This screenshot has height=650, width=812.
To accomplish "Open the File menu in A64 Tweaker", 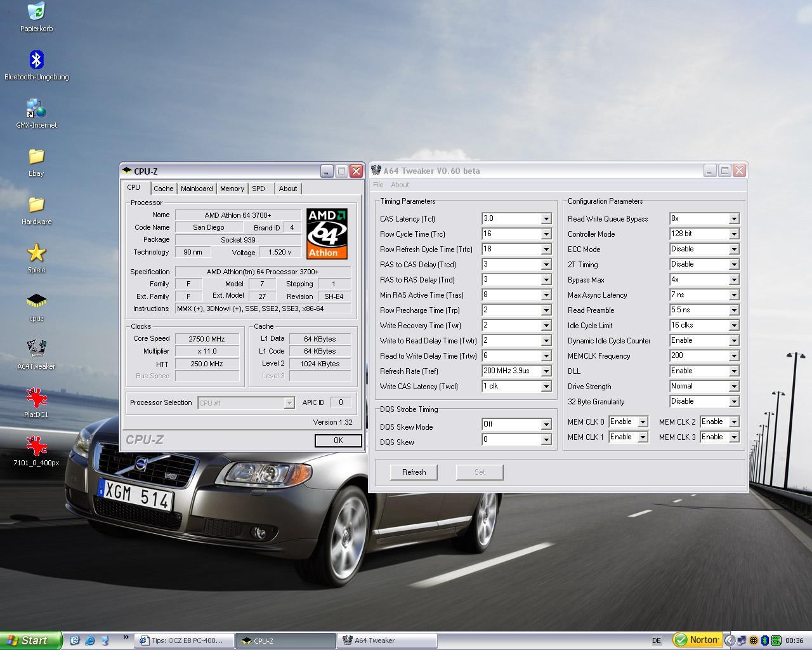I will (x=378, y=185).
